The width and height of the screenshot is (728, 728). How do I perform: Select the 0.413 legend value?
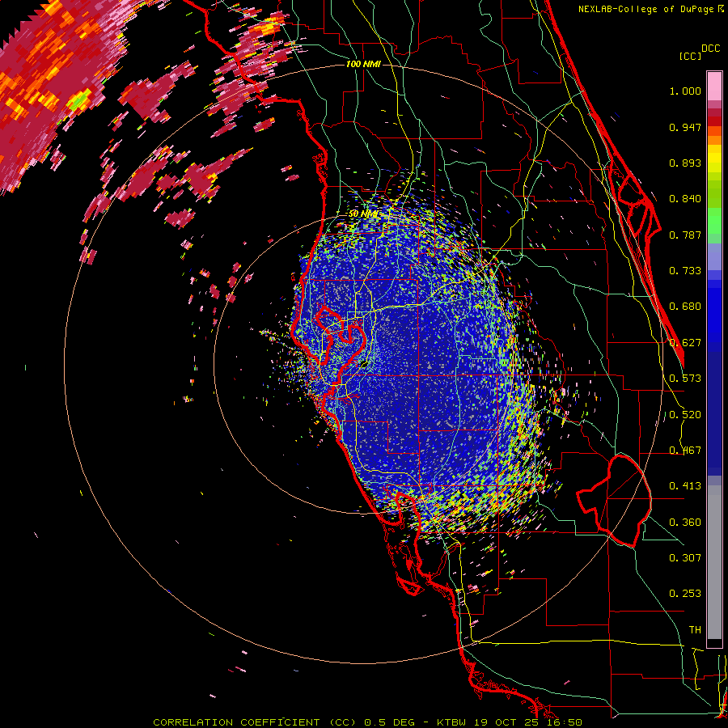point(685,486)
